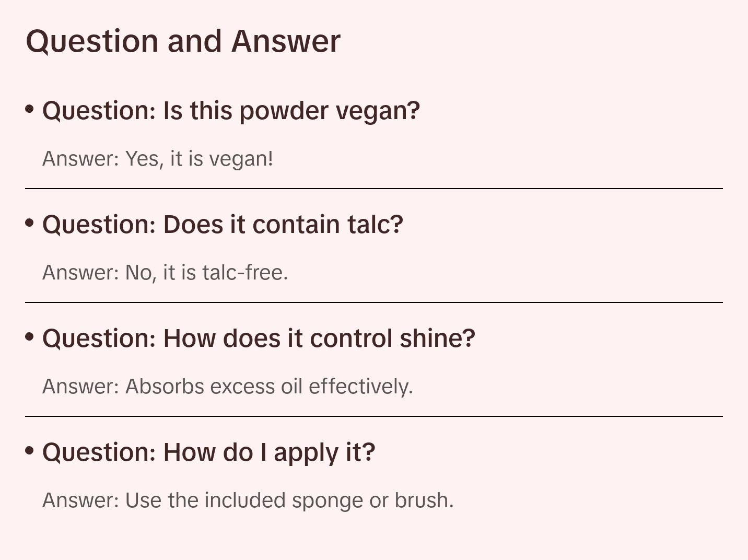The height and width of the screenshot is (560, 748).
Task: Click the bullet beside the control shine question
Action: click(x=30, y=336)
